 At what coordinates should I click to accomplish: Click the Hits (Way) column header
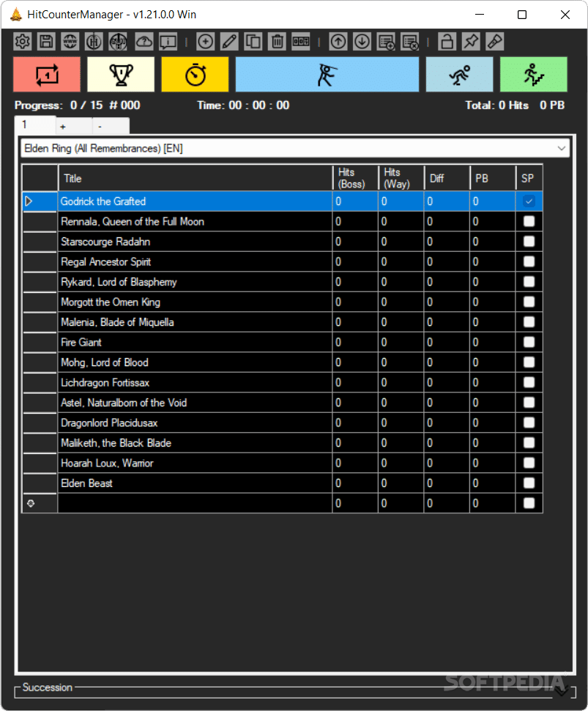click(401, 178)
